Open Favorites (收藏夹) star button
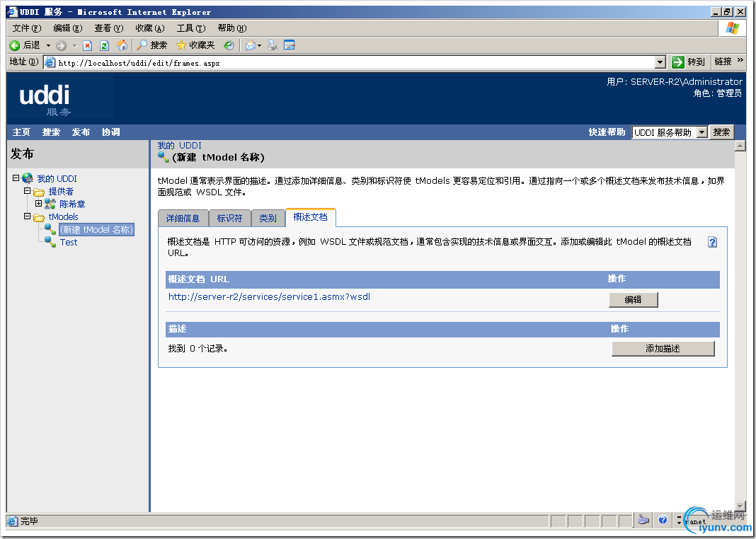756x539 pixels. (195, 45)
